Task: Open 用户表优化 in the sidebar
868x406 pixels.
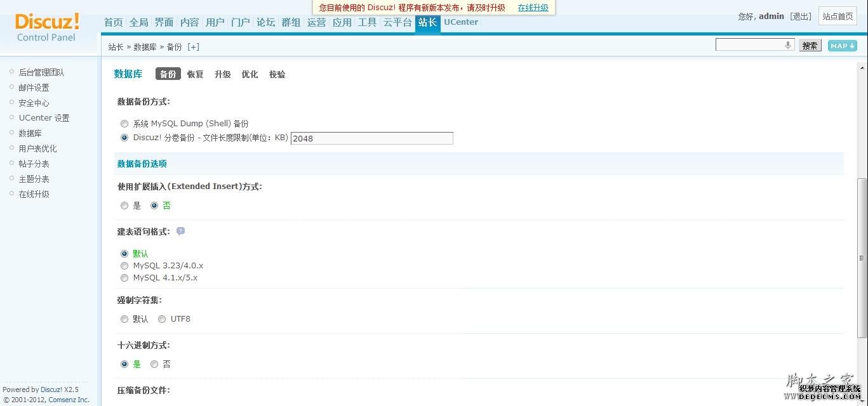Action: point(37,148)
